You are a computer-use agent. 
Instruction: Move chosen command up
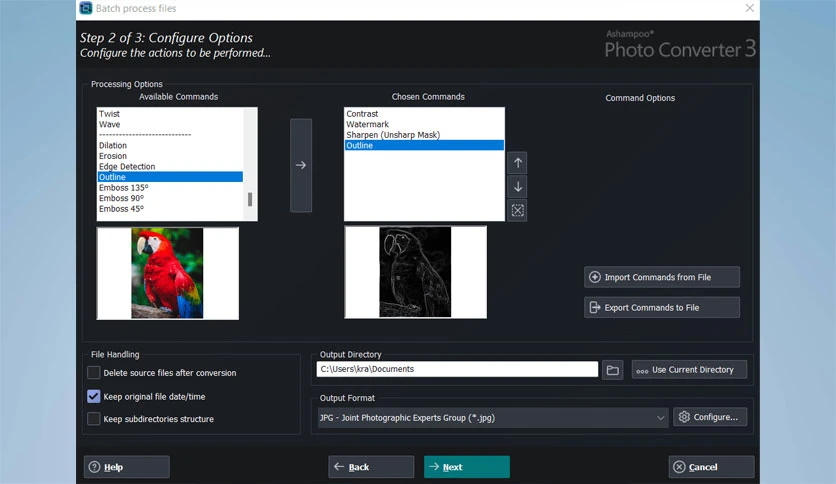tap(518, 163)
